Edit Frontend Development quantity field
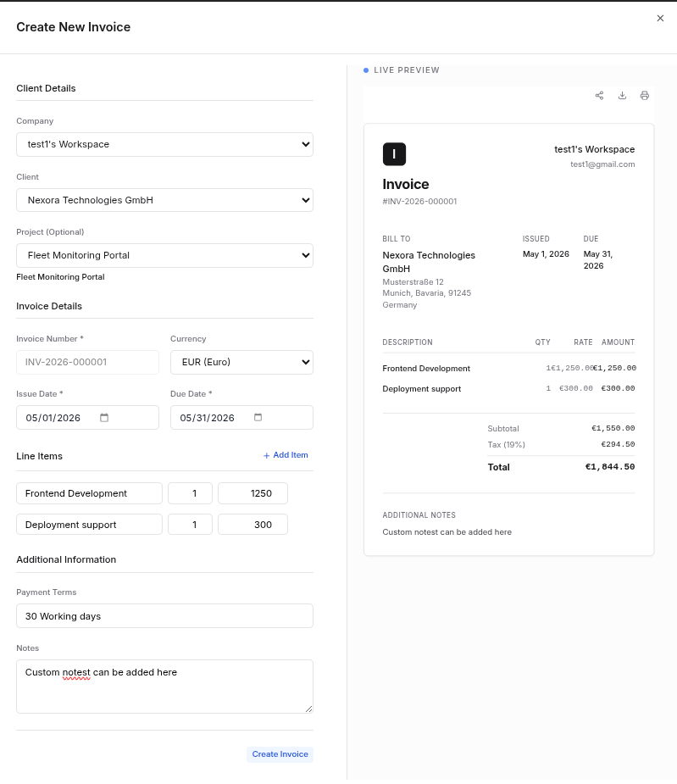This screenshot has height=784, width=677. (x=190, y=493)
